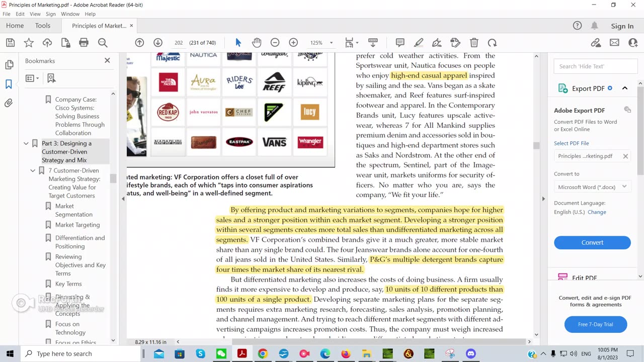Collapse the Part 3 bookmark tree
Image resolution: width=644 pixels, height=362 pixels.
pos(26,143)
